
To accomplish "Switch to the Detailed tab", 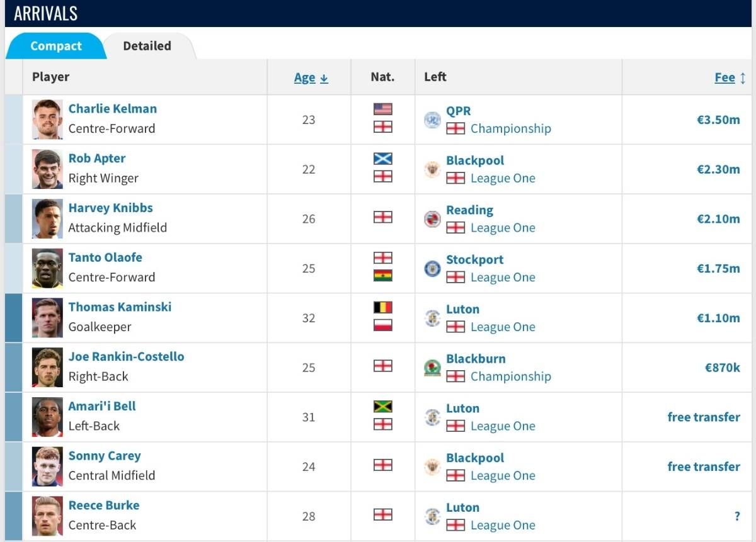I will point(147,46).
